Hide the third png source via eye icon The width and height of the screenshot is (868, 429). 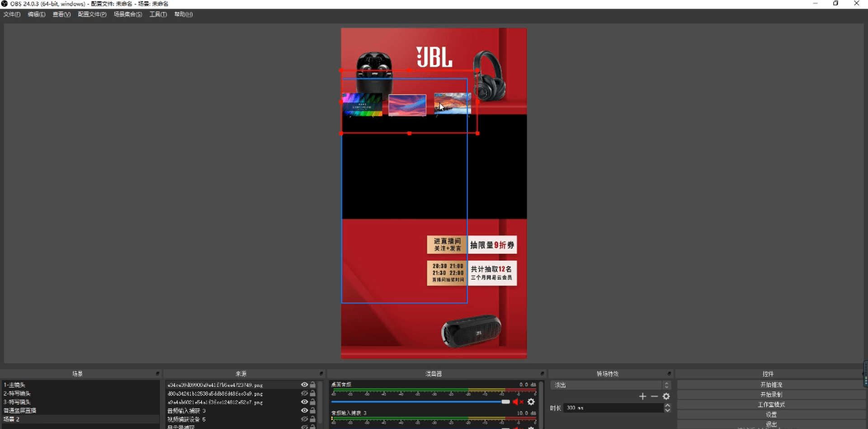[304, 402]
